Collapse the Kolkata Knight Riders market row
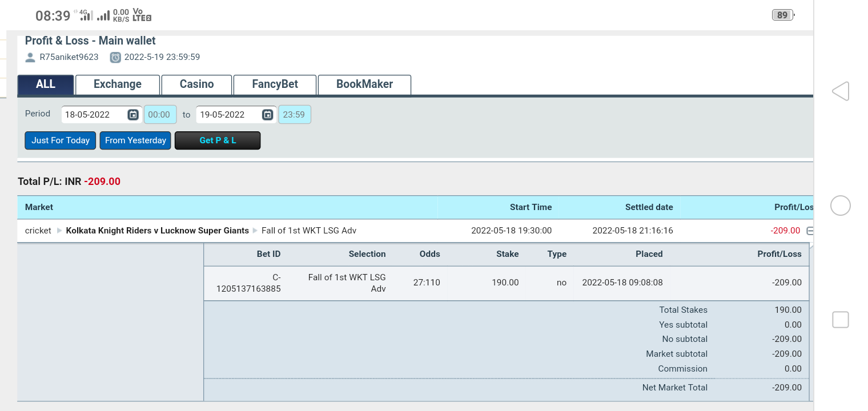 click(809, 231)
